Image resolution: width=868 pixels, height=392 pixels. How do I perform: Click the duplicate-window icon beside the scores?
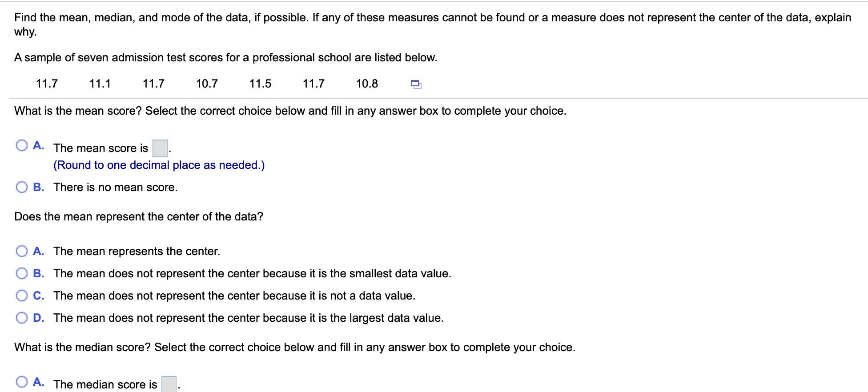(415, 84)
